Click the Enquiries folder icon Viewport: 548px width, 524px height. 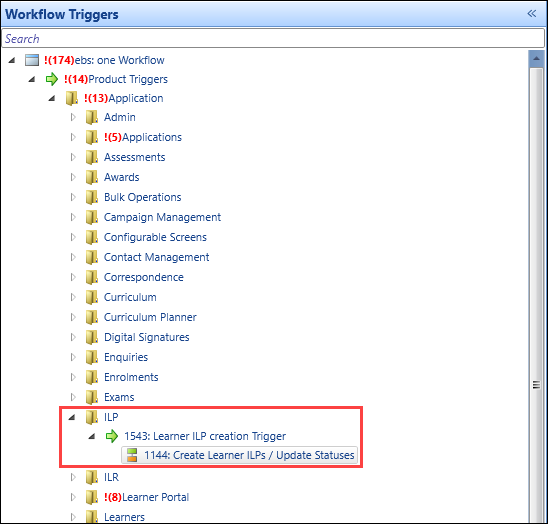[x=92, y=357]
